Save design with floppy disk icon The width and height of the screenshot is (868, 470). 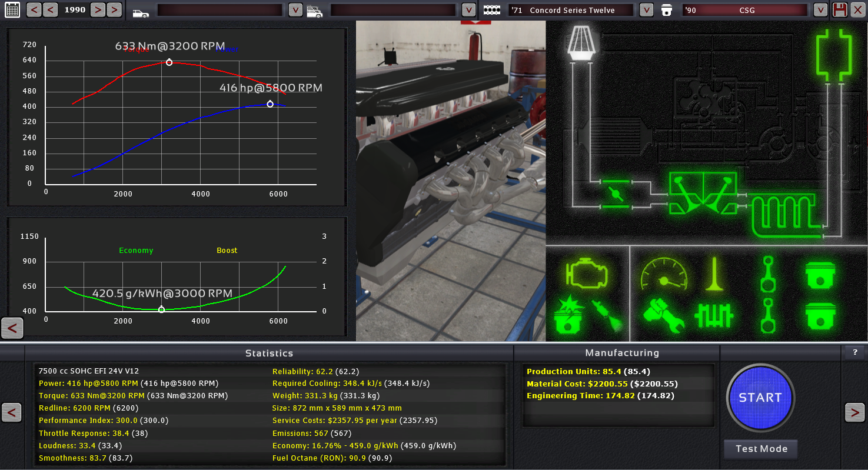coord(840,10)
